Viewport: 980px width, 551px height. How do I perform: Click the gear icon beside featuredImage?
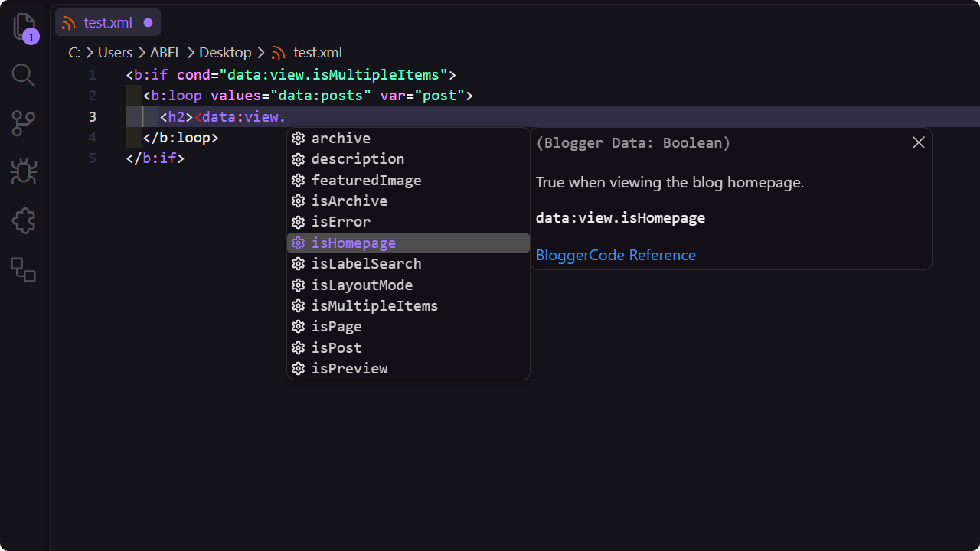[299, 181]
